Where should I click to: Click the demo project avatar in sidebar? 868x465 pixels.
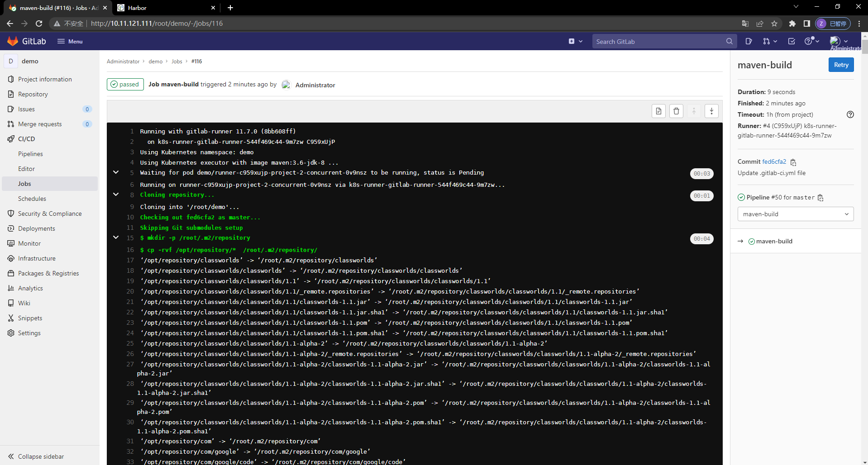11,61
